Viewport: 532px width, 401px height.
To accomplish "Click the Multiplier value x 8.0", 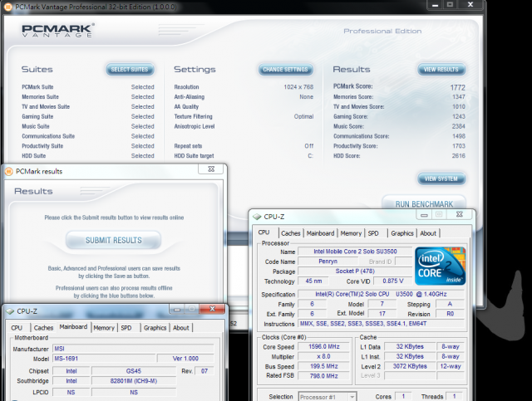I will coord(323,356).
